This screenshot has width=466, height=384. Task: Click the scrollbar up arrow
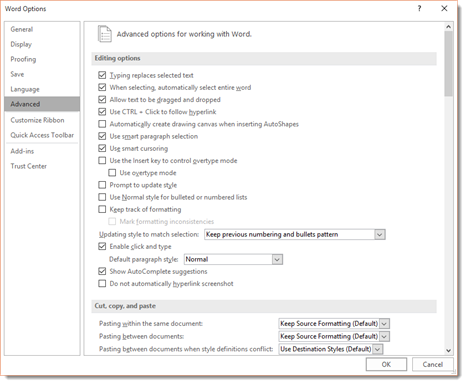tap(449, 27)
